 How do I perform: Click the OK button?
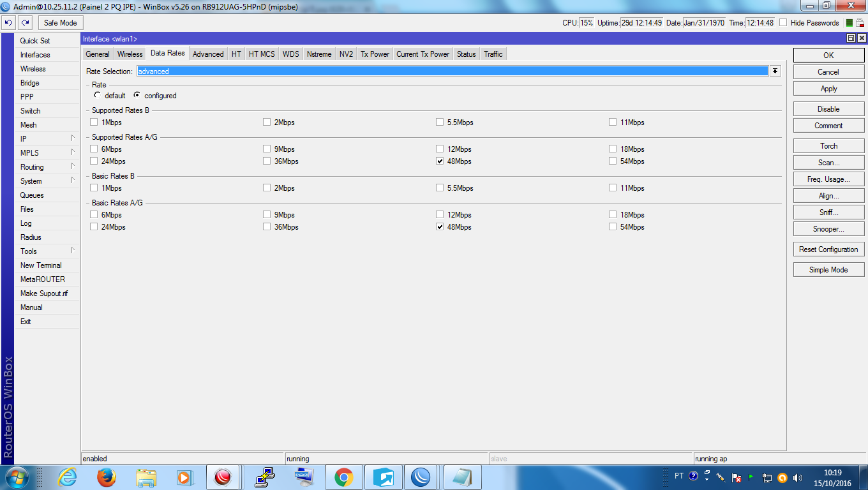tap(828, 56)
